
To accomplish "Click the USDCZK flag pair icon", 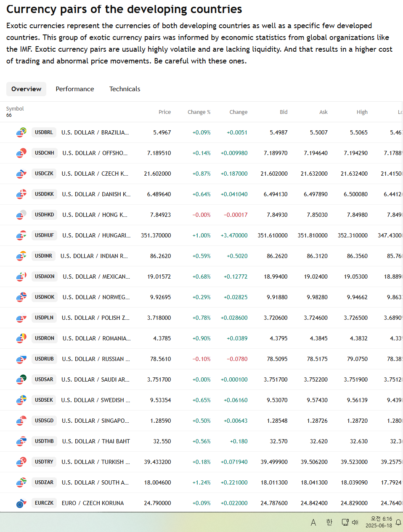I will point(21,174).
